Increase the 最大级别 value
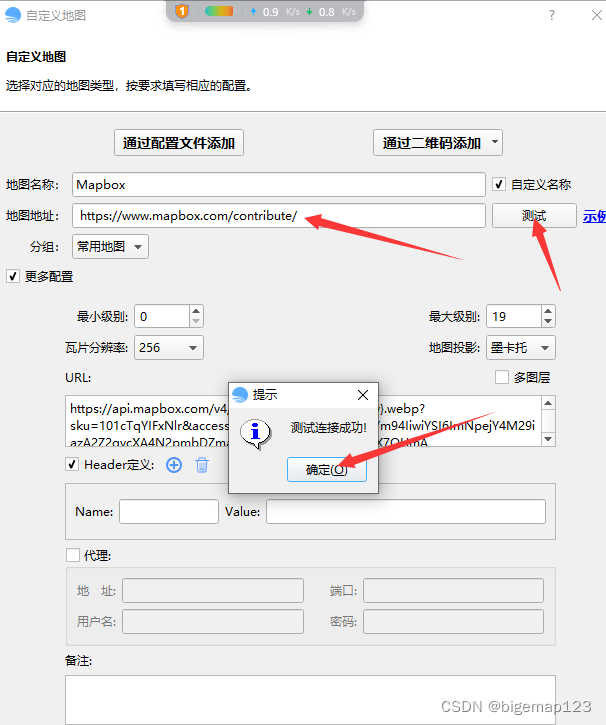 click(x=548, y=311)
